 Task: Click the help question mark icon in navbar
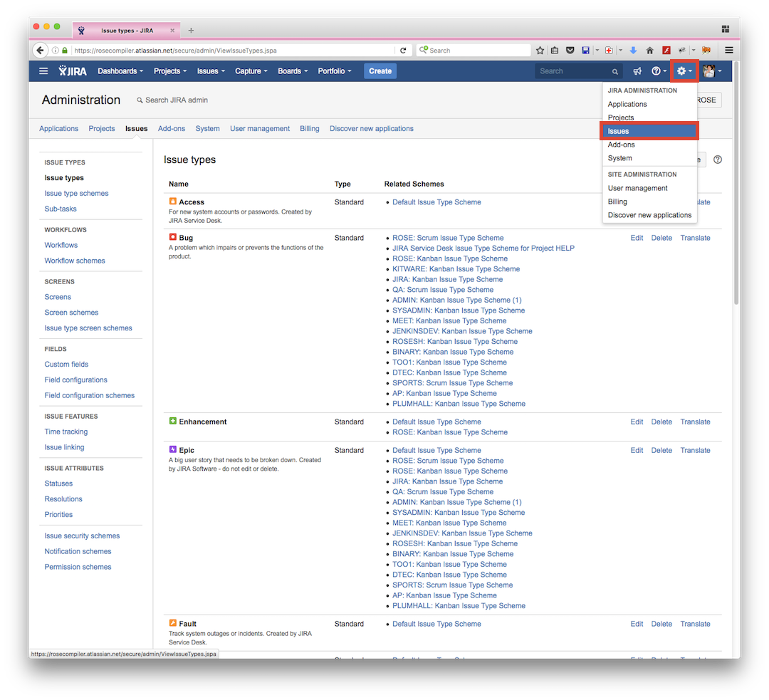coord(659,71)
